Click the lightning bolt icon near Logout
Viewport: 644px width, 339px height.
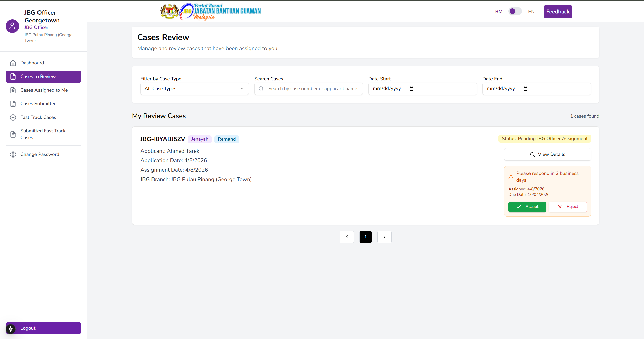pos(11,329)
